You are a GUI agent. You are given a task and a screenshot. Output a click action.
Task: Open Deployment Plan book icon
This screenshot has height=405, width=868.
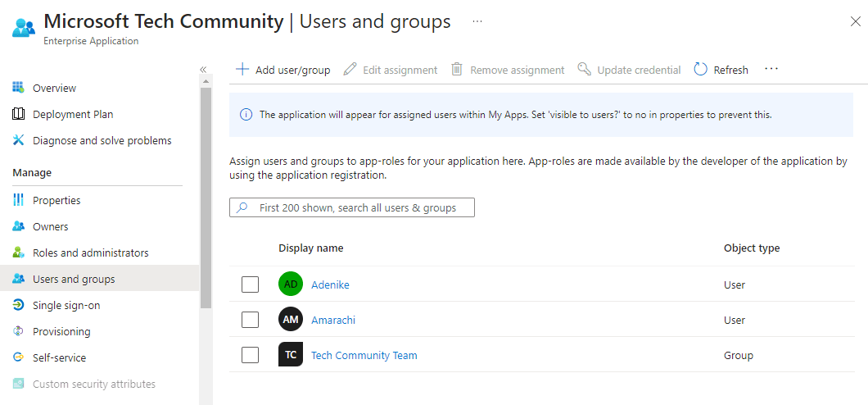tap(19, 114)
